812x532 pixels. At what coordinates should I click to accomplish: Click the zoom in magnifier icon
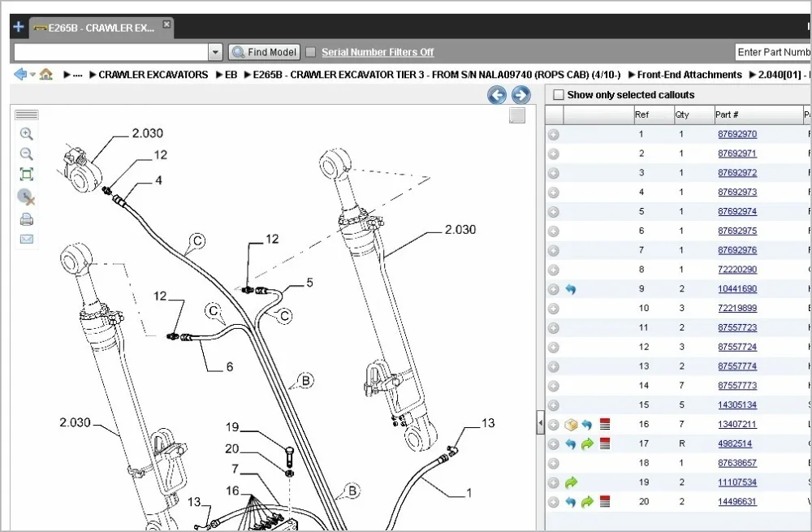[x=26, y=134]
